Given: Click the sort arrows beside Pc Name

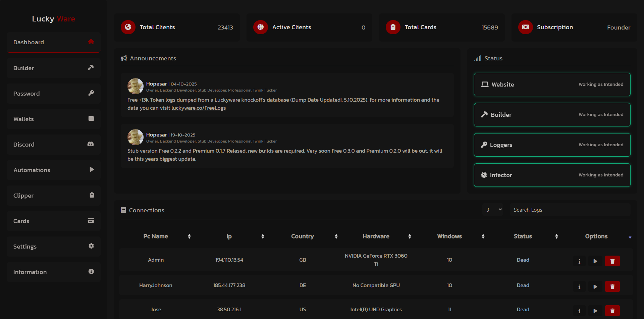Looking at the screenshot, I should [189, 236].
